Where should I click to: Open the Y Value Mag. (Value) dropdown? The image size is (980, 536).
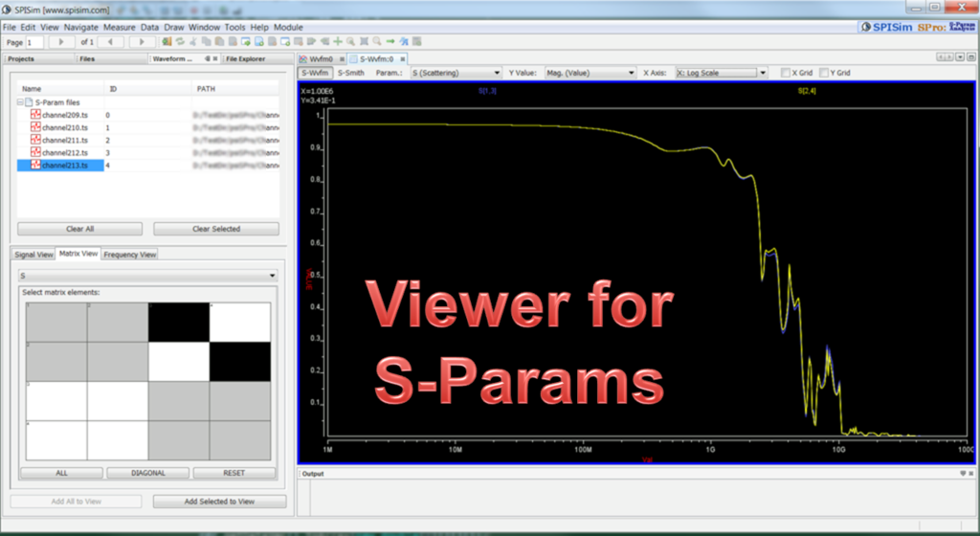click(590, 73)
